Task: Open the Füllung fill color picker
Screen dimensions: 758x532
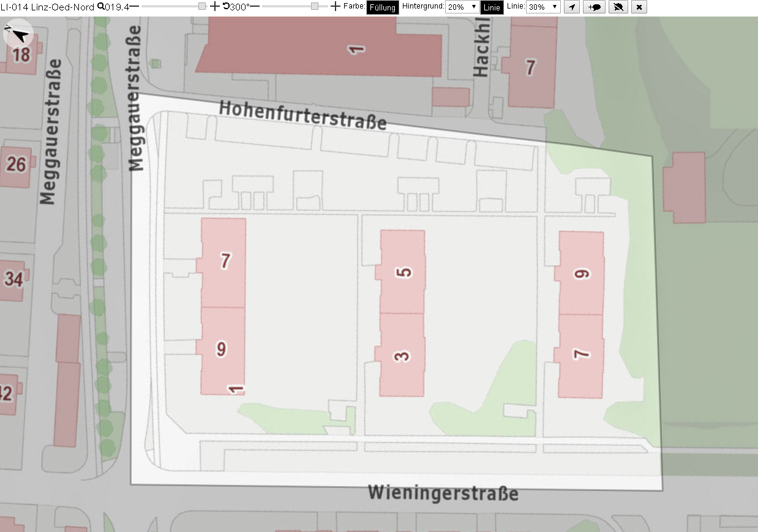Action: pos(383,7)
